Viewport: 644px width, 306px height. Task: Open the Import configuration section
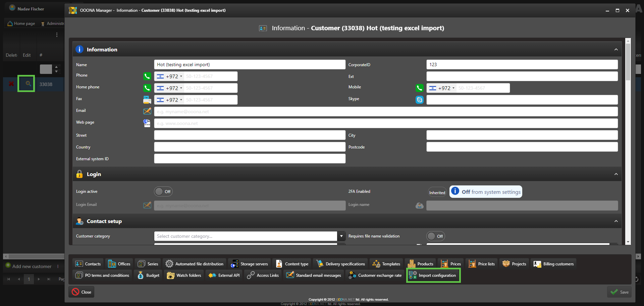(433, 275)
